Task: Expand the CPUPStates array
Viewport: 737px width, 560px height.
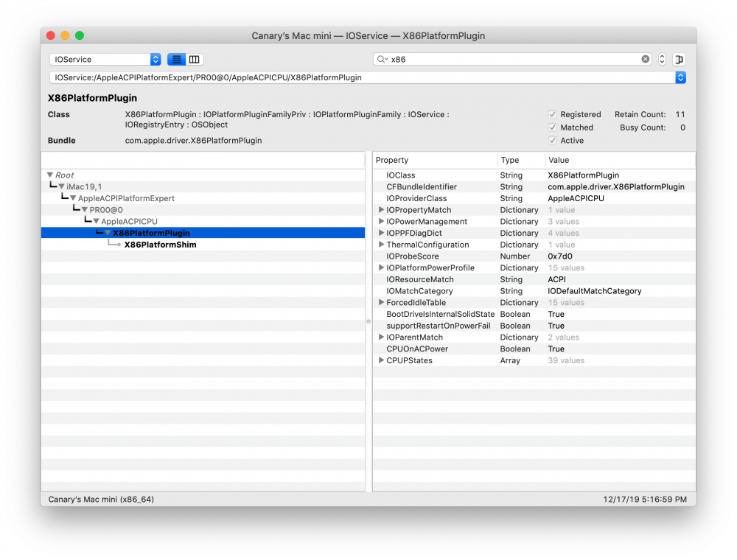Action: pyautogui.click(x=381, y=360)
